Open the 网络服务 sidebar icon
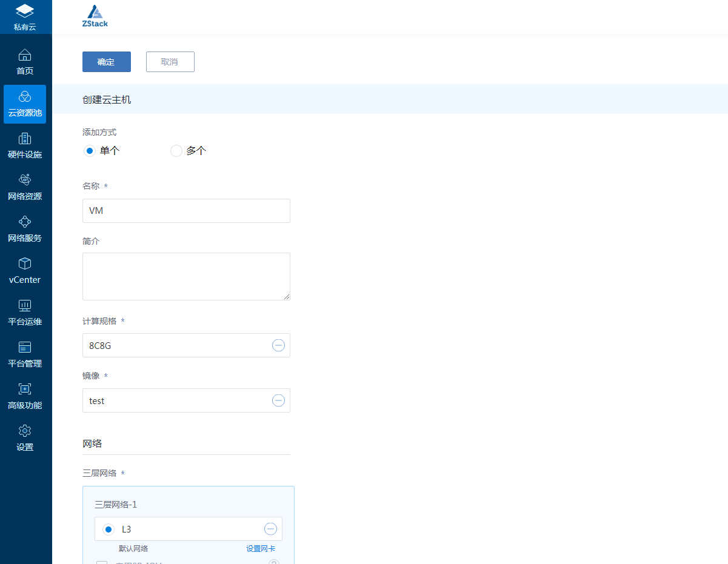Viewport: 728px width, 564px height. pos(24,227)
